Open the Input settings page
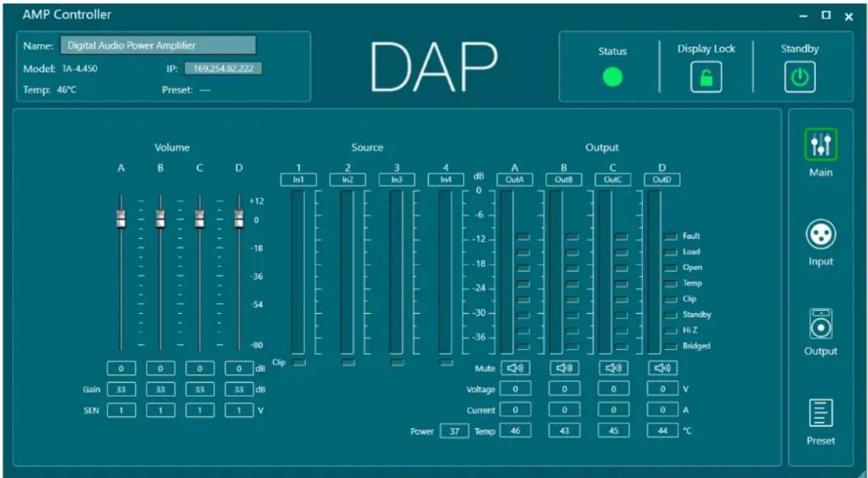Viewport: 868px width, 478px height. (x=821, y=234)
